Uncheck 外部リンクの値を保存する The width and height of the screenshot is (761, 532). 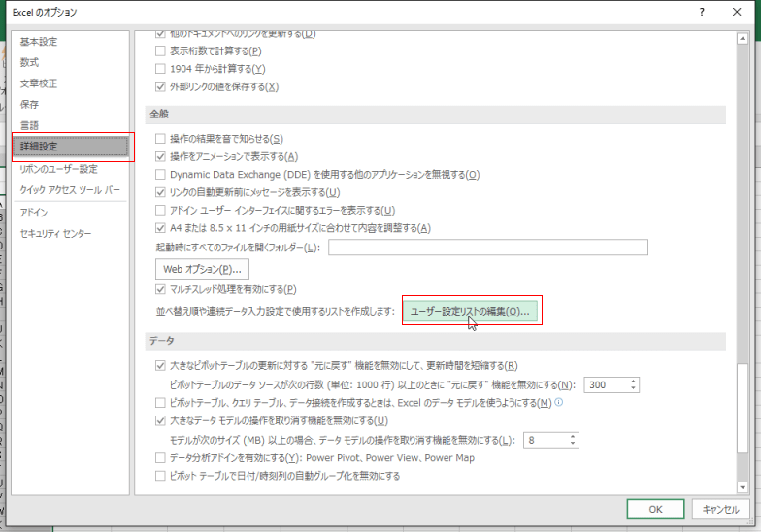(x=160, y=86)
